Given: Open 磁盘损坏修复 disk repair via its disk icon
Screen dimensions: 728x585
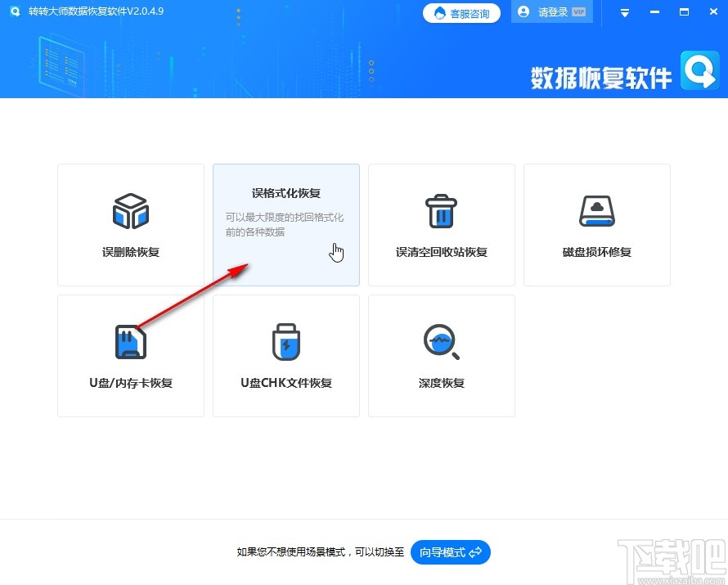Looking at the screenshot, I should click(596, 211).
